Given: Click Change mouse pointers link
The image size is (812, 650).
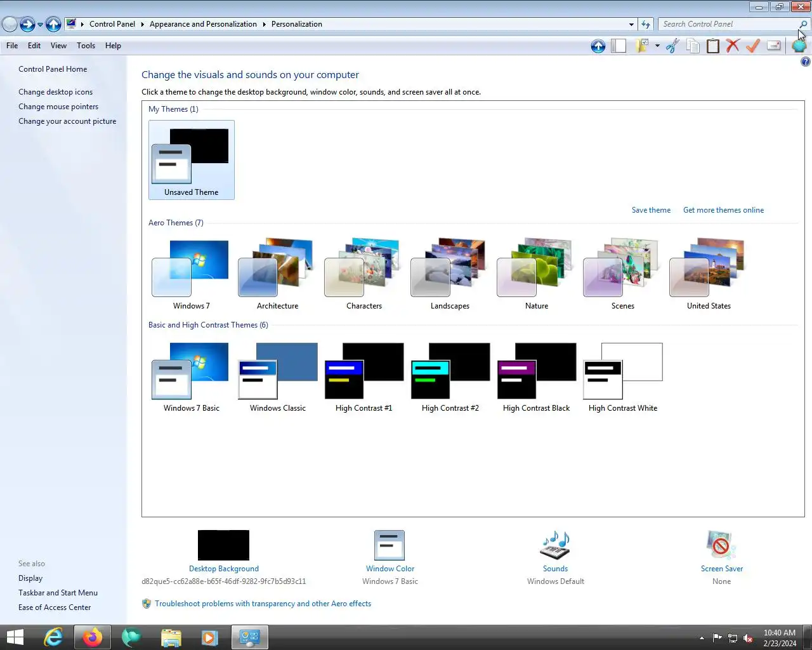Looking at the screenshot, I should tap(58, 107).
